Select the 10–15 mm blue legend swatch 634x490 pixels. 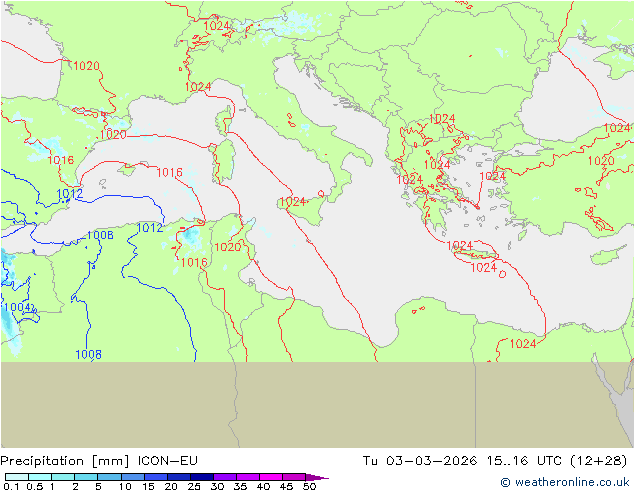pyautogui.click(x=133, y=477)
